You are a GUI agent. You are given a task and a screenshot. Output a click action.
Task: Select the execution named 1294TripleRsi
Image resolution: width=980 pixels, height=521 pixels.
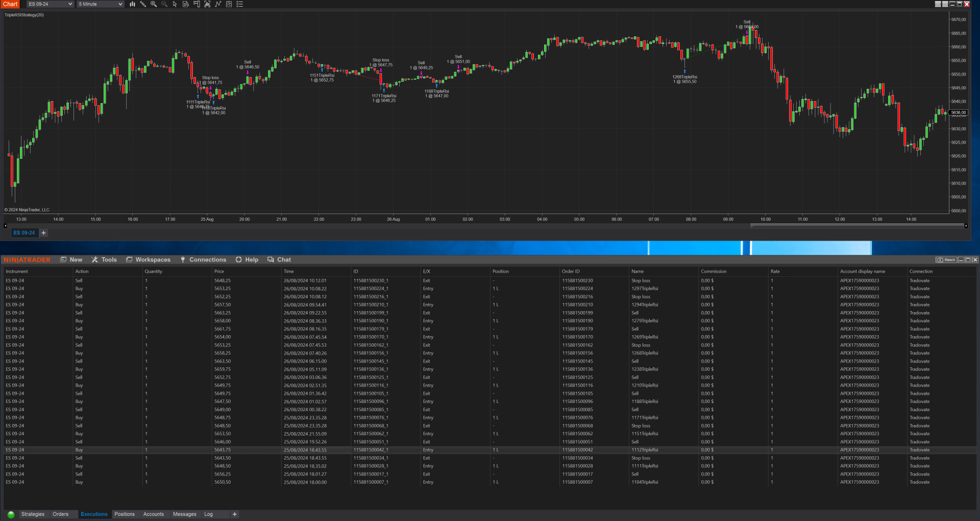click(x=645, y=305)
